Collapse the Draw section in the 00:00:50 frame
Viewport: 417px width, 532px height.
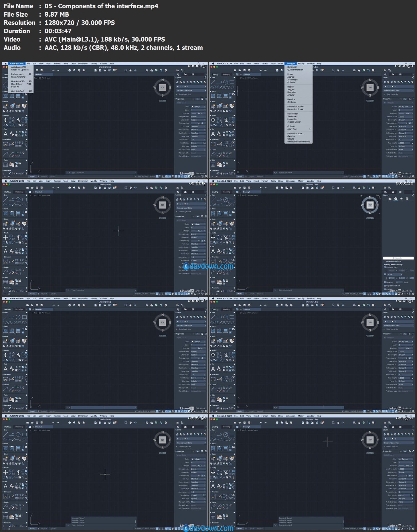[211, 78]
